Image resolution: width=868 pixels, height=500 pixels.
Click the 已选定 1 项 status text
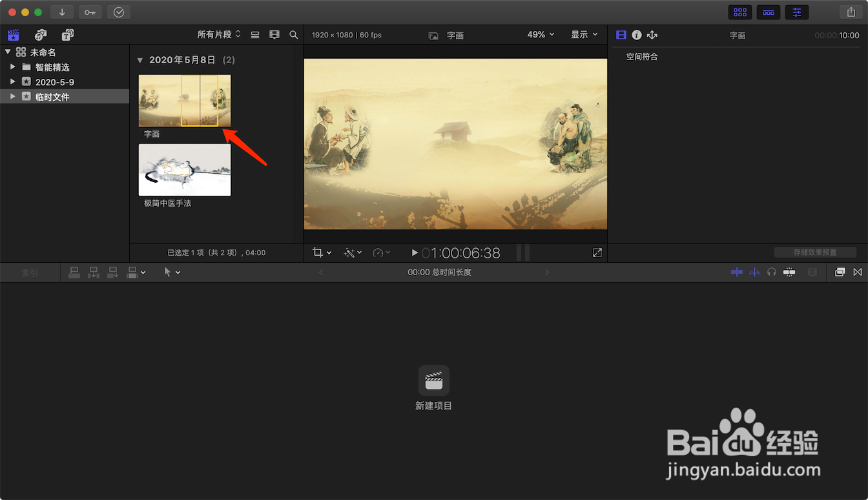tap(216, 253)
